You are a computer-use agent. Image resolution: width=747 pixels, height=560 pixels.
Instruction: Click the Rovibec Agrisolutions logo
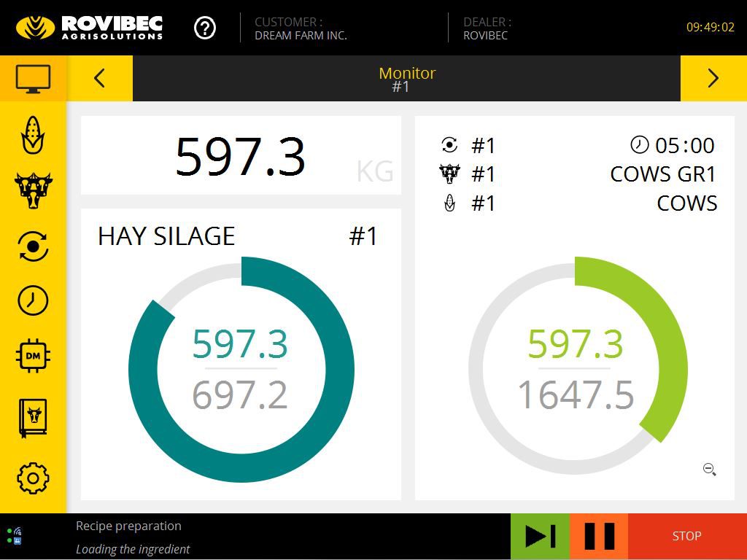click(89, 28)
